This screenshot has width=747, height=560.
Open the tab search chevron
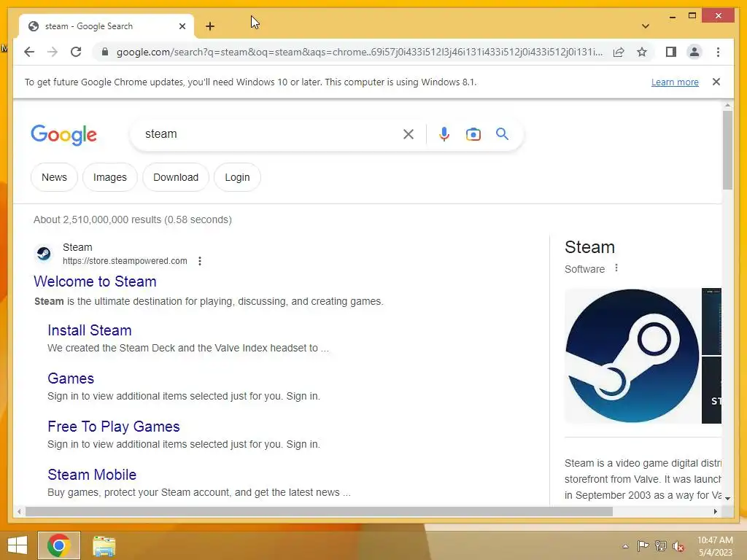point(645,26)
